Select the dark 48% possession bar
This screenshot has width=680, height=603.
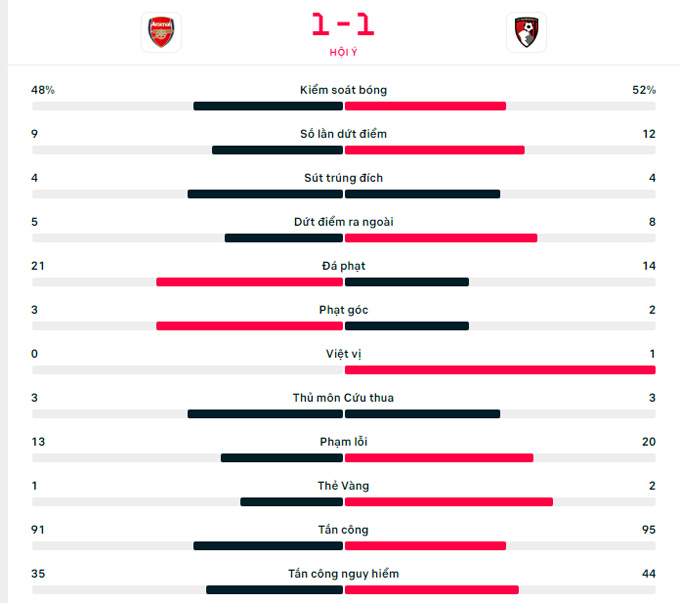tap(268, 106)
